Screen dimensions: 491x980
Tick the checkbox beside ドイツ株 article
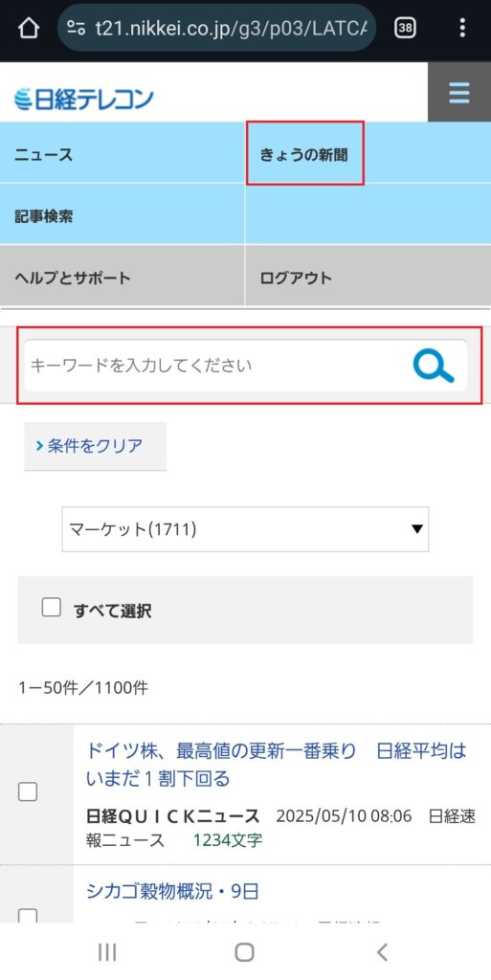coord(28,791)
